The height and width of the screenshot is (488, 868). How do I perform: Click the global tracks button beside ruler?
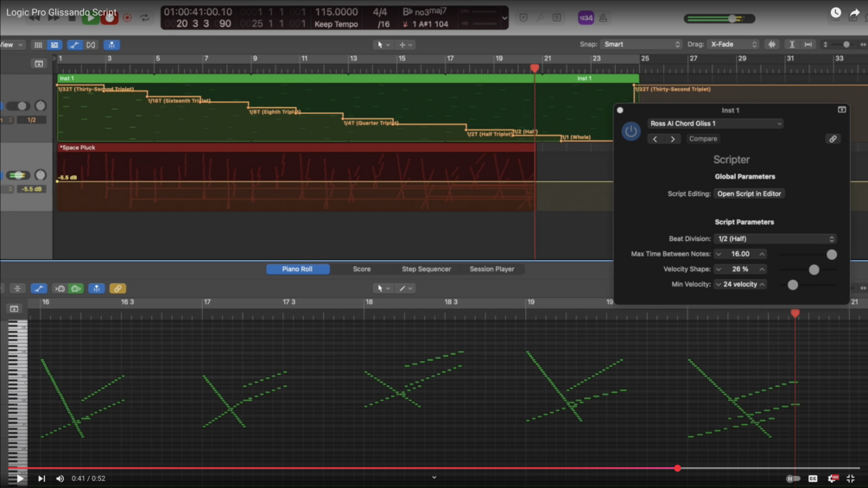point(39,64)
